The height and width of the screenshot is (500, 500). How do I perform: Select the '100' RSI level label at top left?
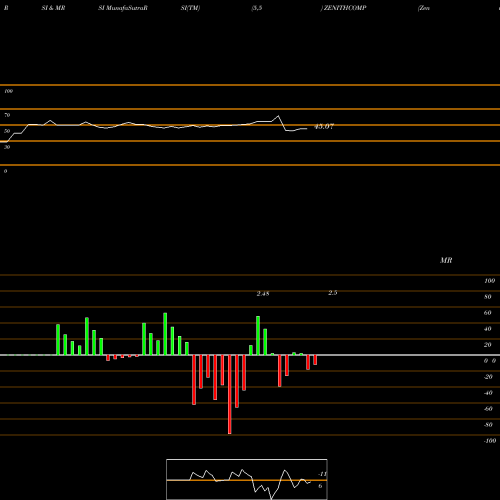pyautogui.click(x=8, y=91)
